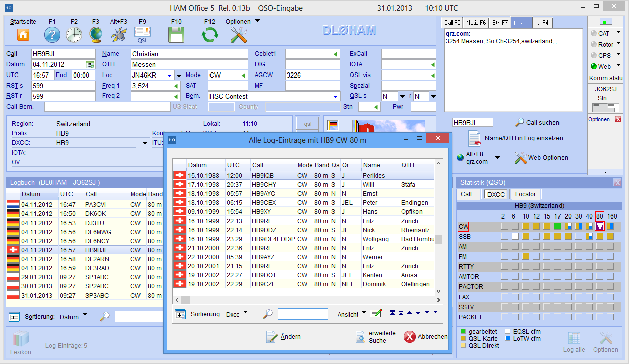629x364 pixels.
Task: Click the red Abbrechen X icon
Action: click(x=410, y=337)
